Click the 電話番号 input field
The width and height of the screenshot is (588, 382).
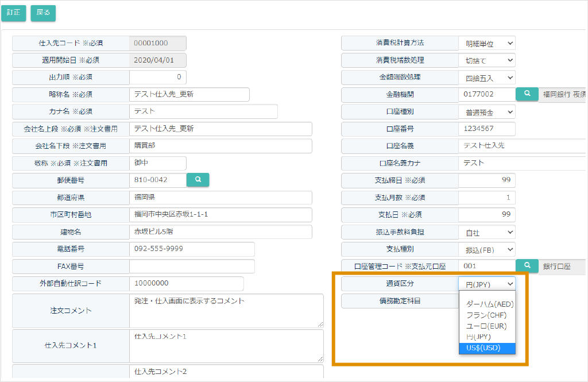click(192, 249)
